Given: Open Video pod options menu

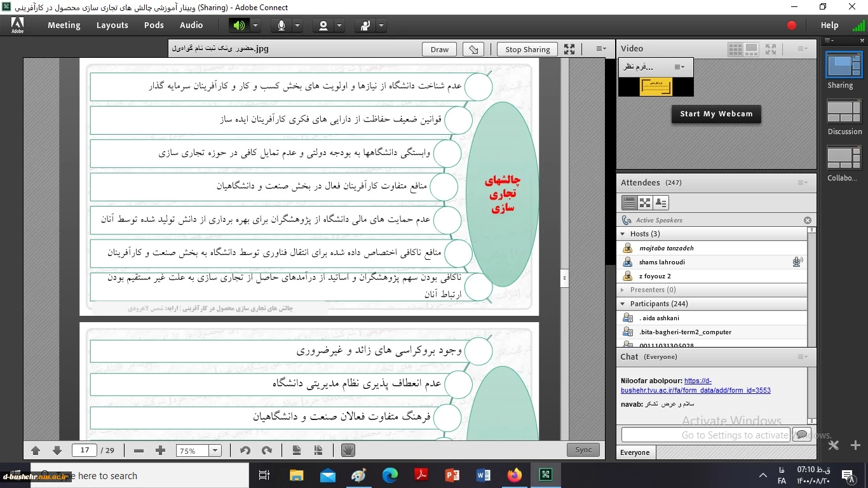Looking at the screenshot, I should point(803,48).
